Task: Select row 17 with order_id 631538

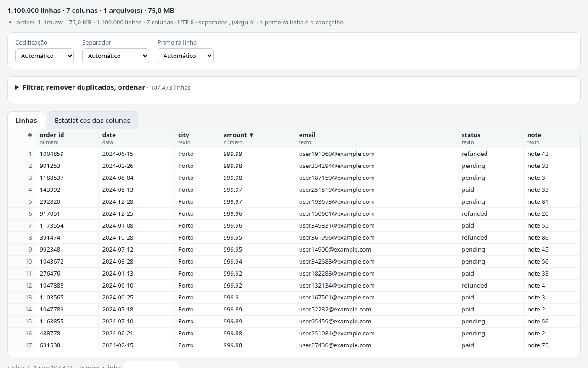Action: [x=294, y=345]
